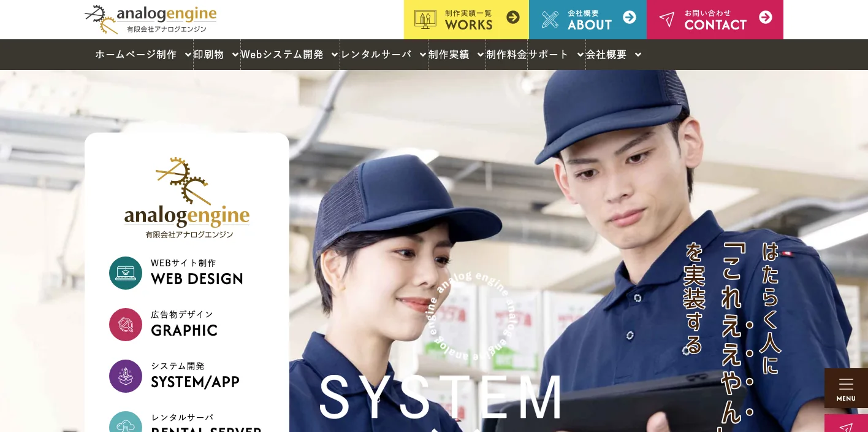Select the 制作実績 navigation label
This screenshot has width=868, height=432.
[x=449, y=55]
